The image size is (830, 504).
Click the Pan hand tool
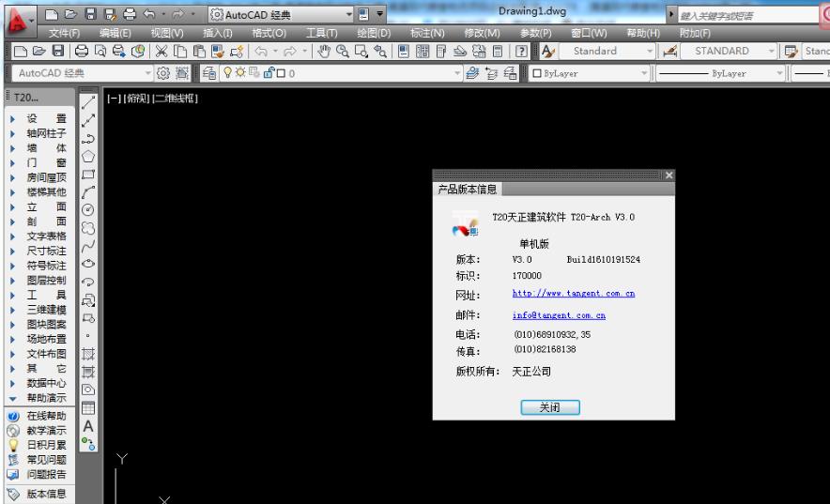click(x=324, y=52)
